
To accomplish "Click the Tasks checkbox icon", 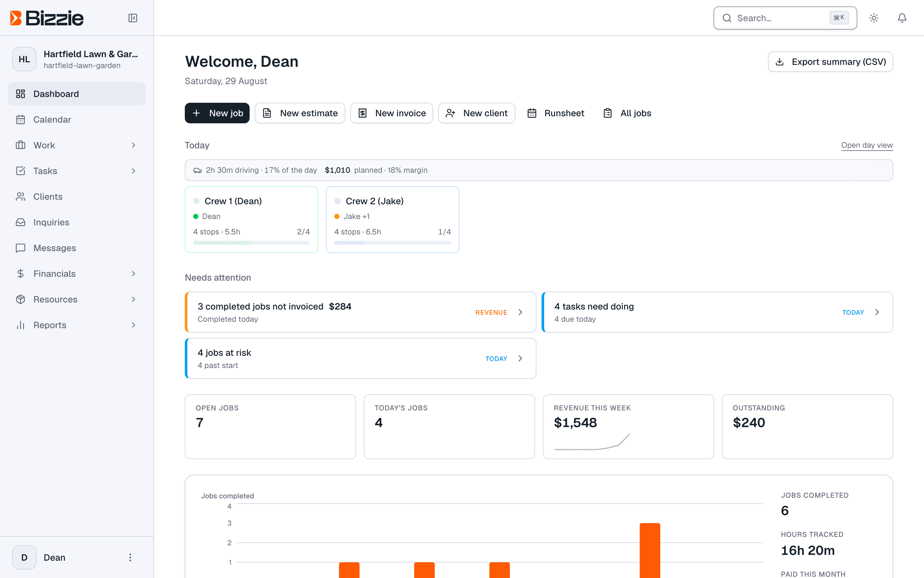I will coord(21,171).
